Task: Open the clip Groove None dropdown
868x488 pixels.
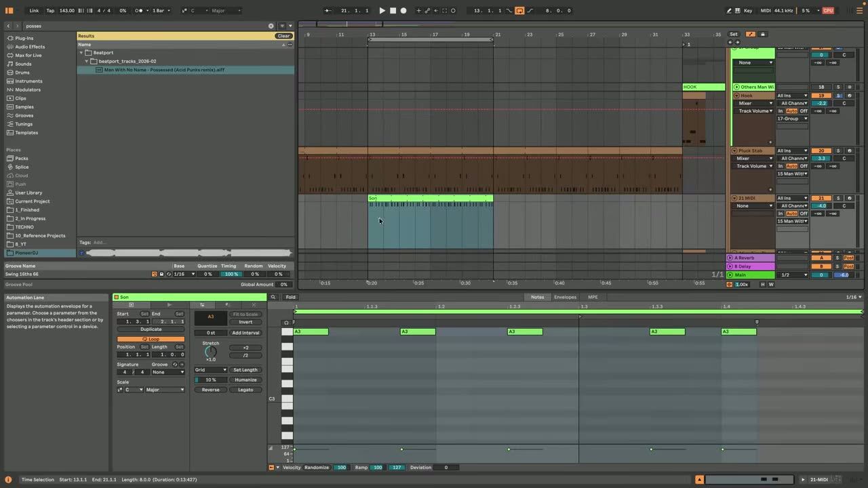Action: coord(167,372)
